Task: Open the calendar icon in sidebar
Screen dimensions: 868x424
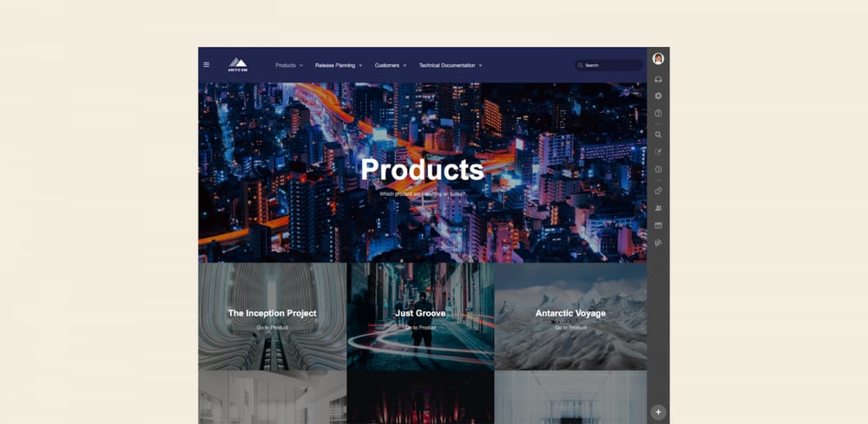Action: (658, 225)
